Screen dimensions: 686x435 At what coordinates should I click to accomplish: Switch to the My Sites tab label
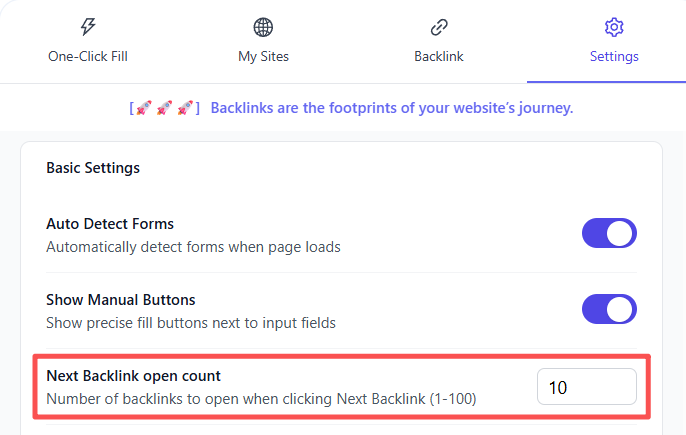pos(263,57)
